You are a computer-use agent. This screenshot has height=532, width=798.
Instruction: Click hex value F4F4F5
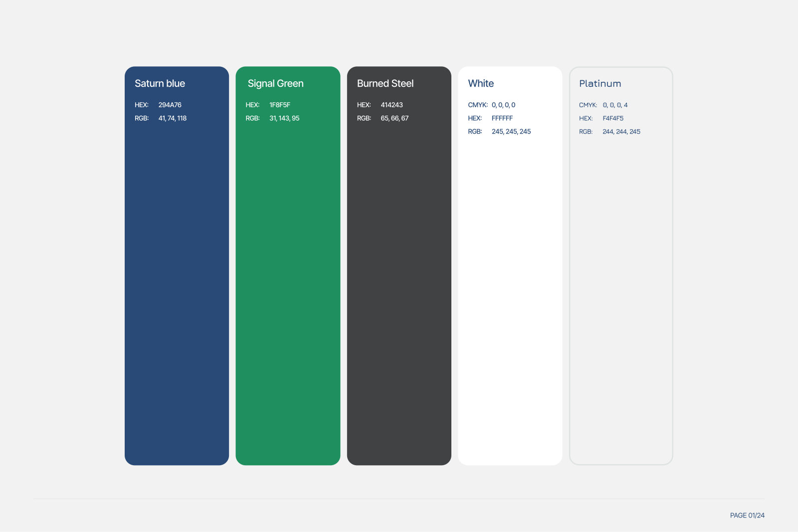613,118
